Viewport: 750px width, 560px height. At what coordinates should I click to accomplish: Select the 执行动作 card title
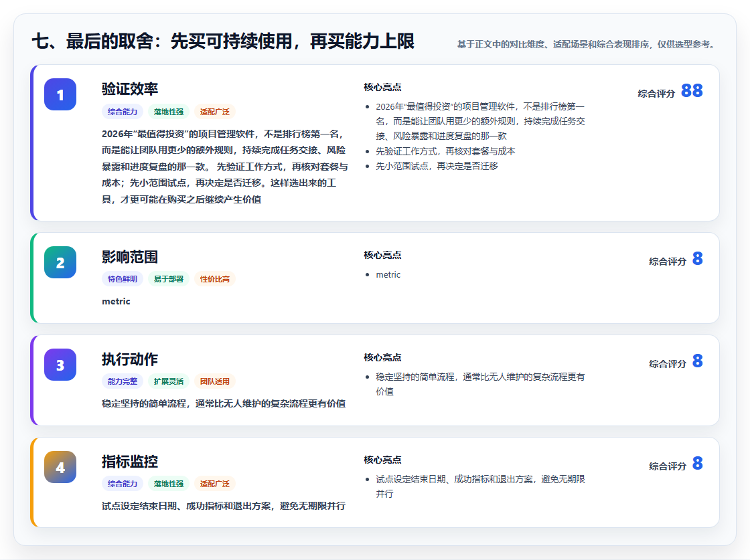pos(130,359)
